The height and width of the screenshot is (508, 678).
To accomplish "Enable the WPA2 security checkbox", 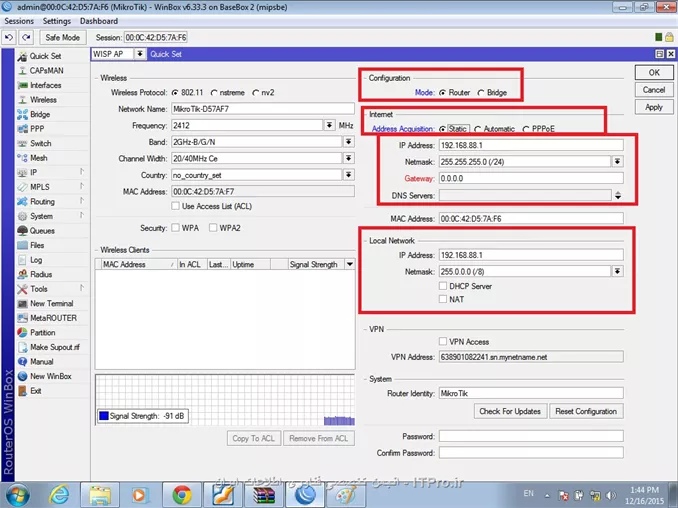I will click(x=213, y=227).
